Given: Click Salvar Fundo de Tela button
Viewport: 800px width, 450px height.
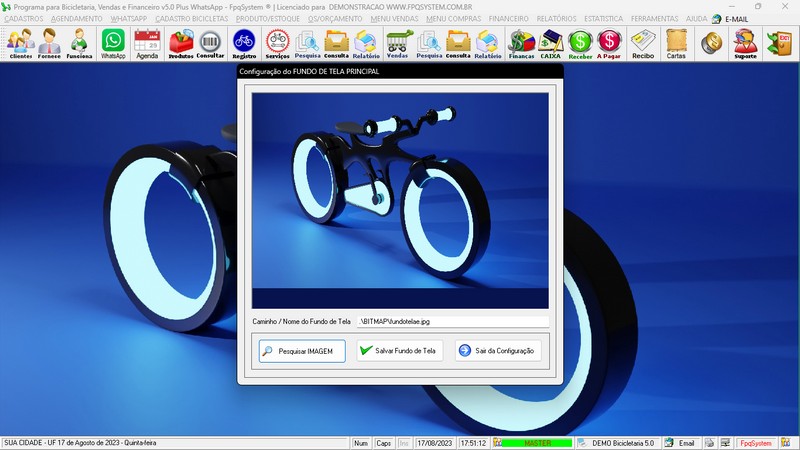Looking at the screenshot, I should (399, 351).
